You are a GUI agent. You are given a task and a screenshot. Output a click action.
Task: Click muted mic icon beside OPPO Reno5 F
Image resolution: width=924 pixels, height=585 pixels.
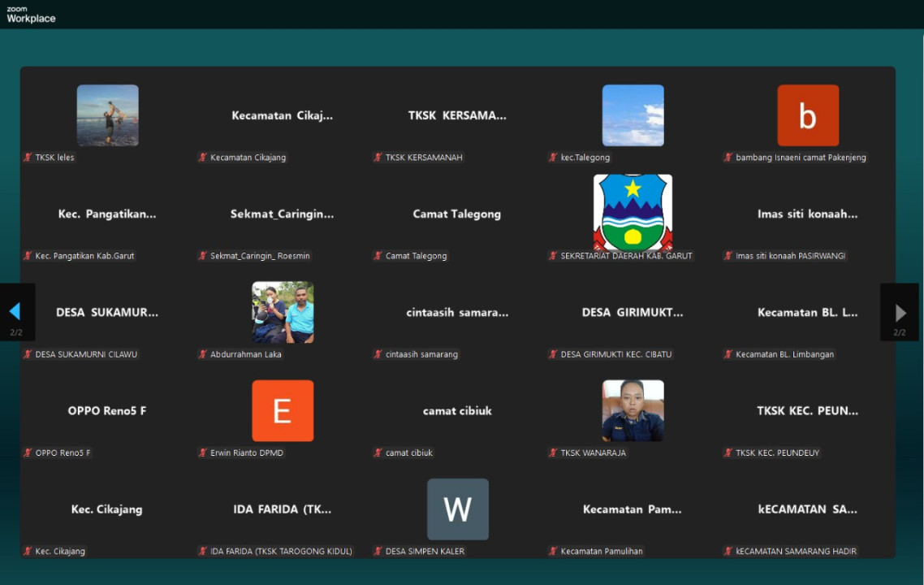pyautogui.click(x=28, y=453)
